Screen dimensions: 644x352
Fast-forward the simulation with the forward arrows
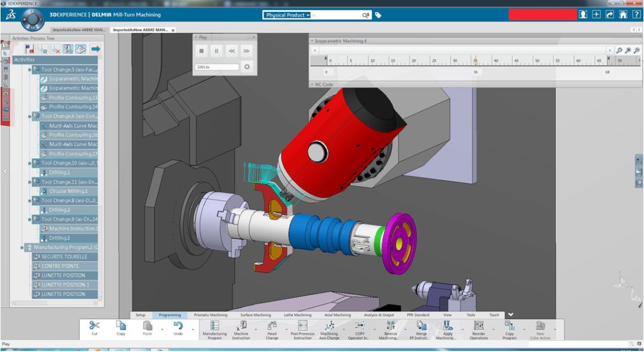click(246, 51)
